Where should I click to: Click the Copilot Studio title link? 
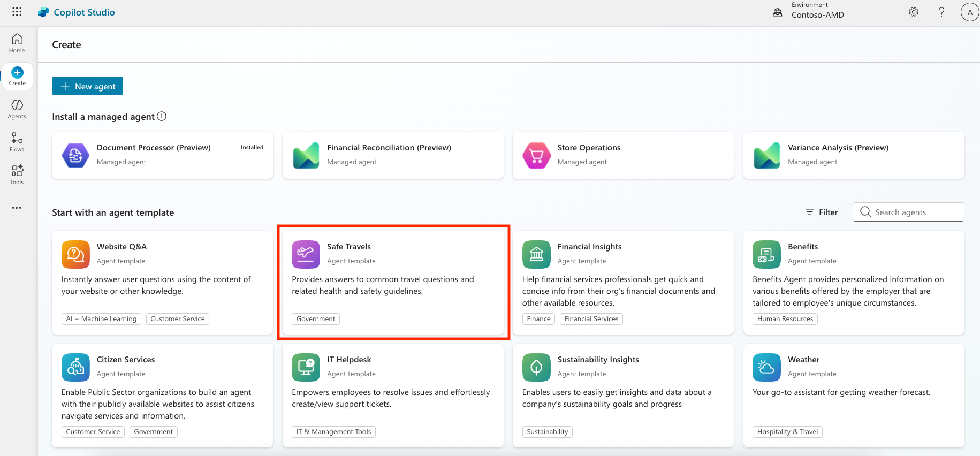(84, 12)
